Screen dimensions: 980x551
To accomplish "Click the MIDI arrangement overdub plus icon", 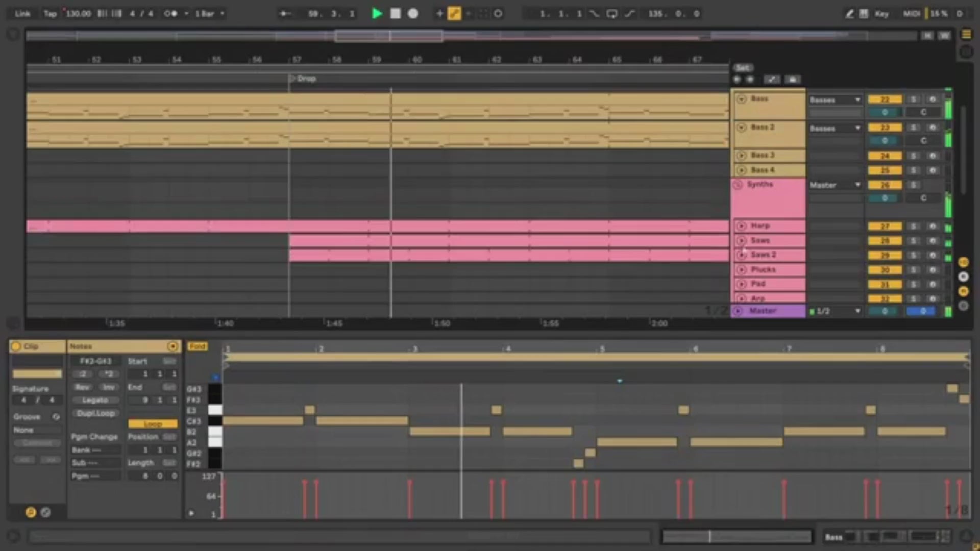I will (x=439, y=14).
